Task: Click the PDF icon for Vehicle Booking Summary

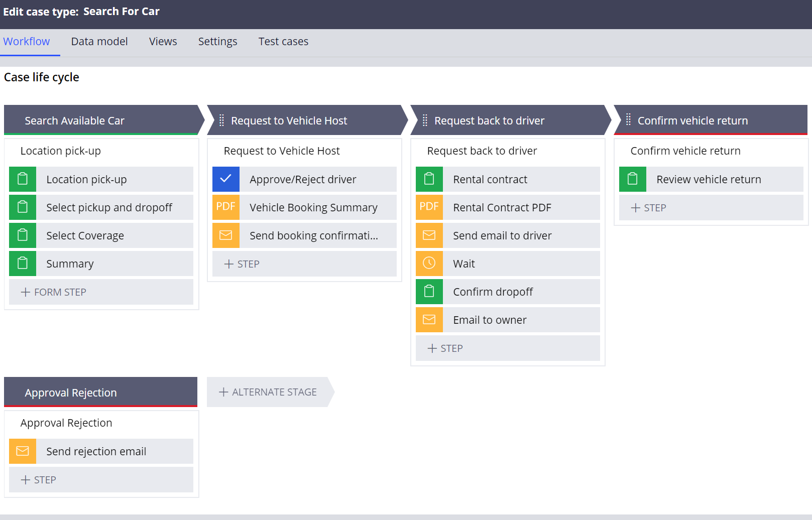Action: pyautogui.click(x=226, y=207)
